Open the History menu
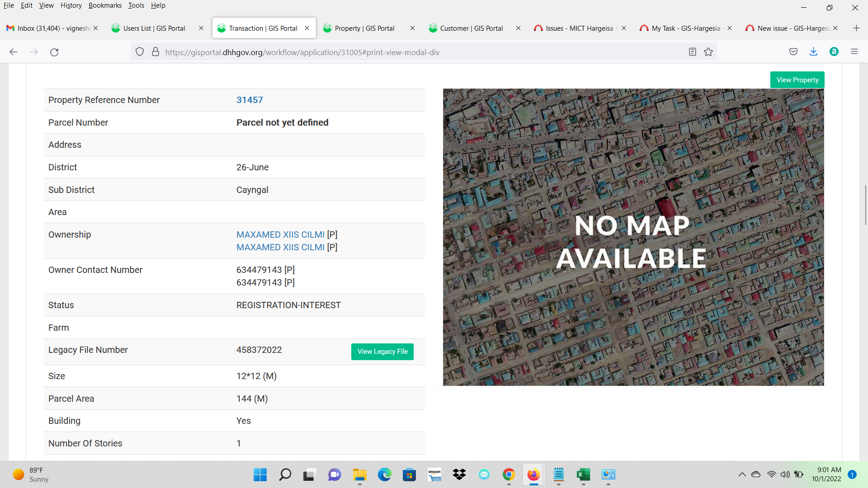Viewport: 868px width, 488px height. click(x=71, y=5)
